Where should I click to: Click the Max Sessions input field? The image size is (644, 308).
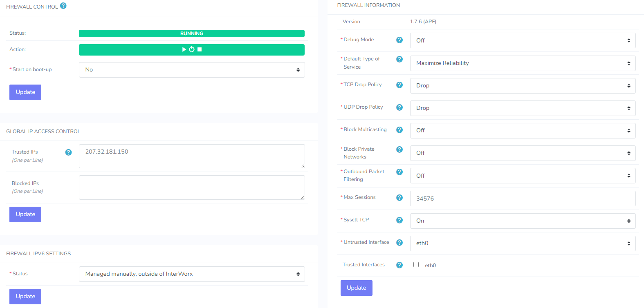pos(523,199)
